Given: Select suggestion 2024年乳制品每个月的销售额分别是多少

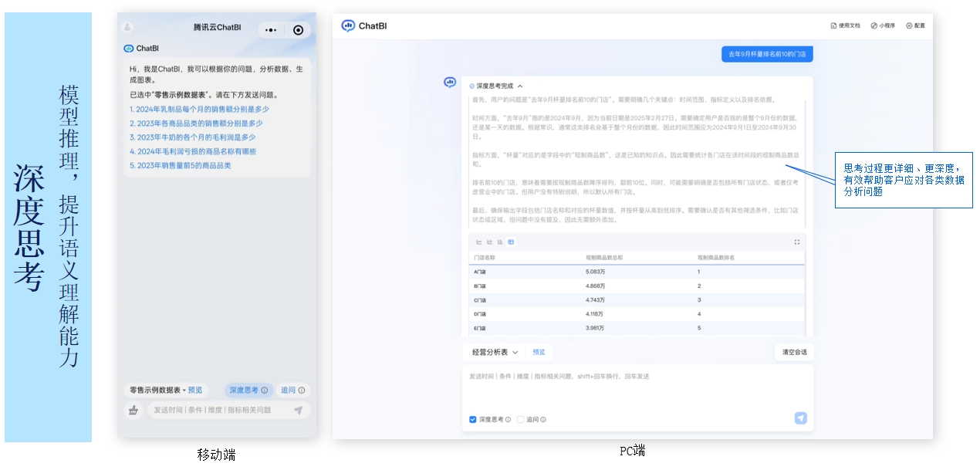Looking at the screenshot, I should (x=199, y=110).
